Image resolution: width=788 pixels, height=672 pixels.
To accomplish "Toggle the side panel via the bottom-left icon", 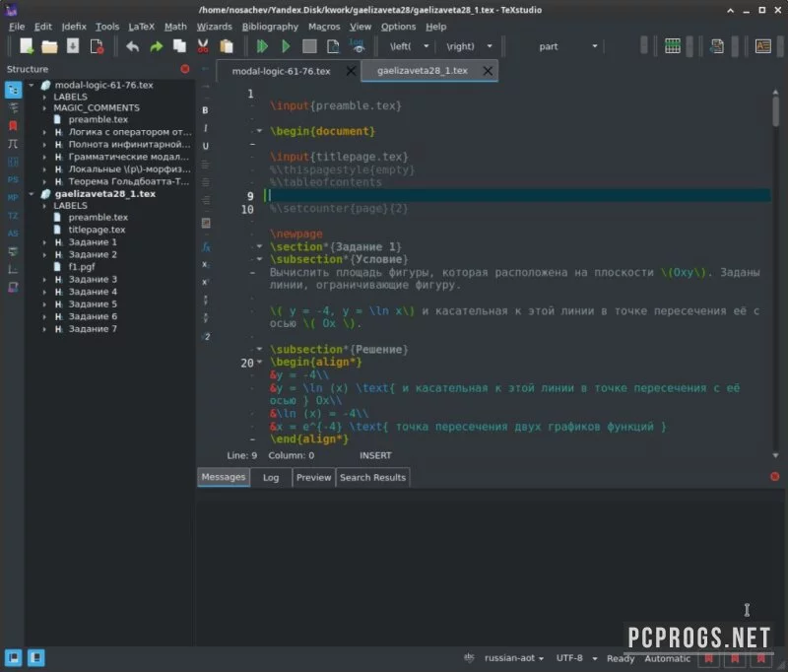I will tap(14, 657).
